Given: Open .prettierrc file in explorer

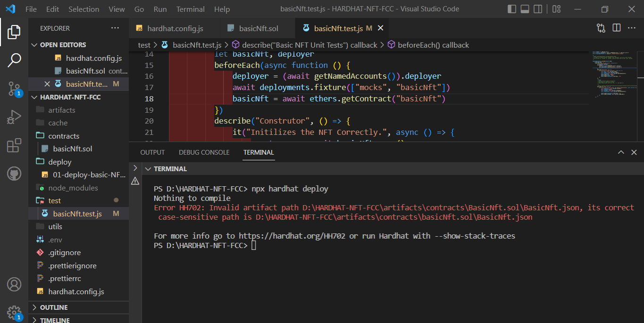Looking at the screenshot, I should [x=78, y=279].
